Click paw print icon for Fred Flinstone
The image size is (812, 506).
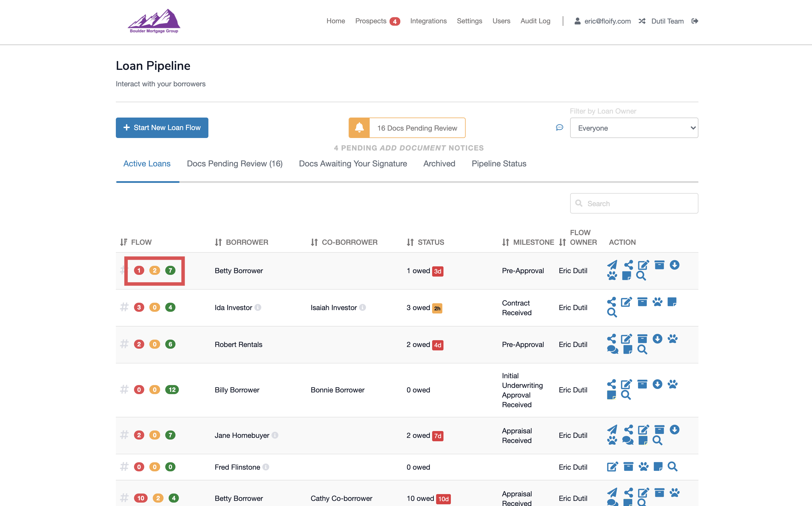643,466
